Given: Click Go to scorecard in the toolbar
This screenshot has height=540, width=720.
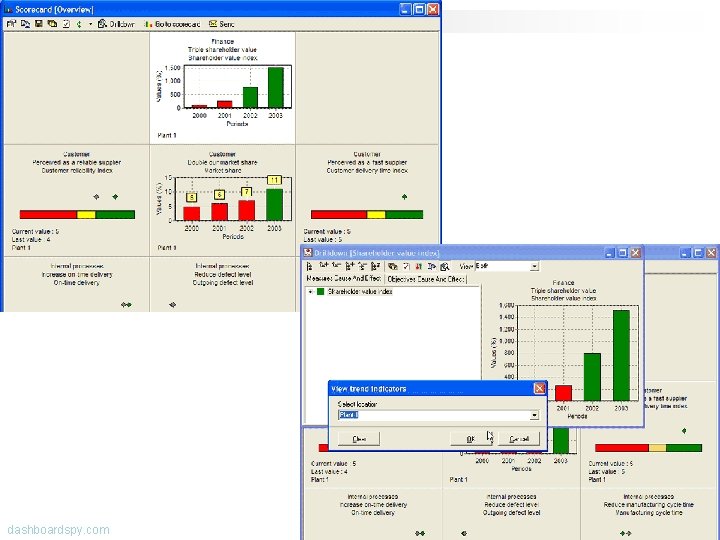Looking at the screenshot, I should 172,24.
